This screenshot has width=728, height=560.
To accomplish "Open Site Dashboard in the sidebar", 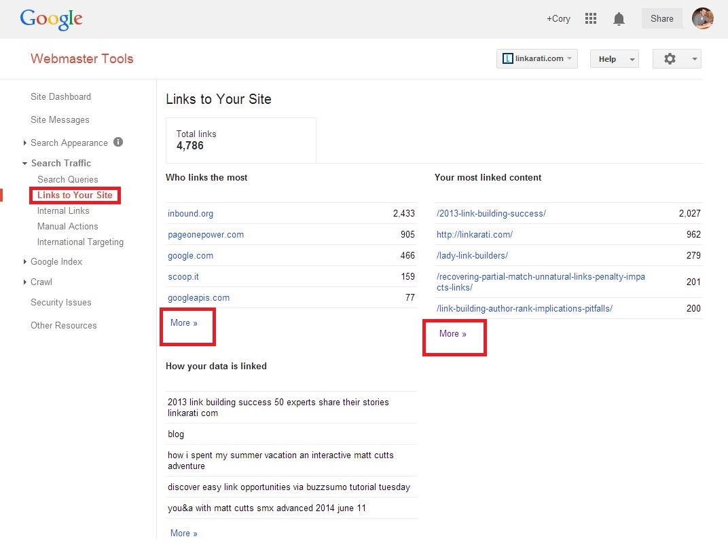I will point(60,96).
